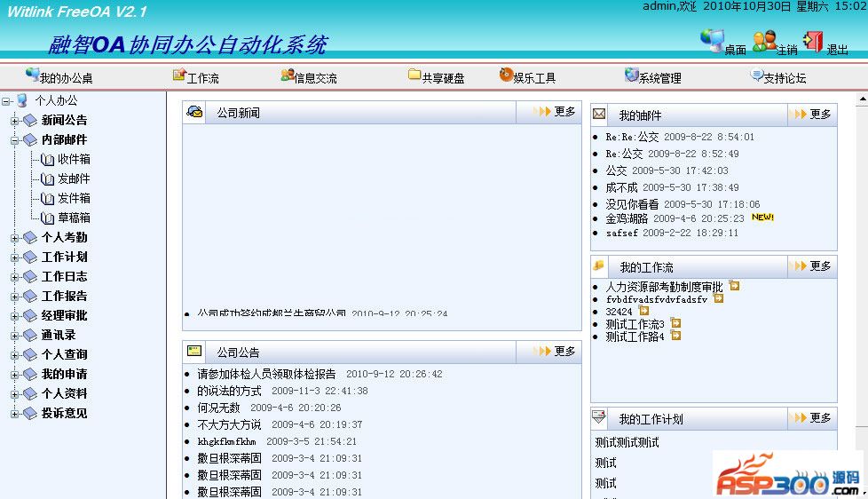
Task: Click the 退出 exit door icon
Action: [x=813, y=41]
